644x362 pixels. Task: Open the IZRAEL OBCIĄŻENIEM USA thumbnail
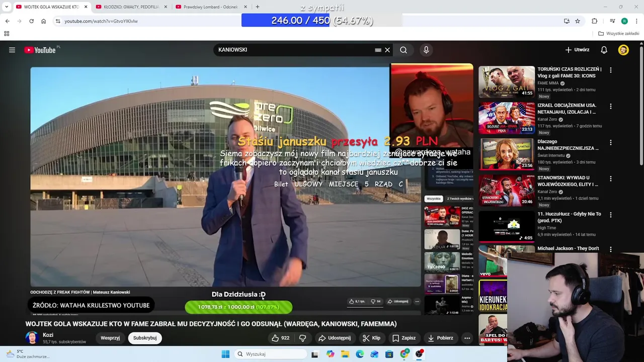pos(507,118)
